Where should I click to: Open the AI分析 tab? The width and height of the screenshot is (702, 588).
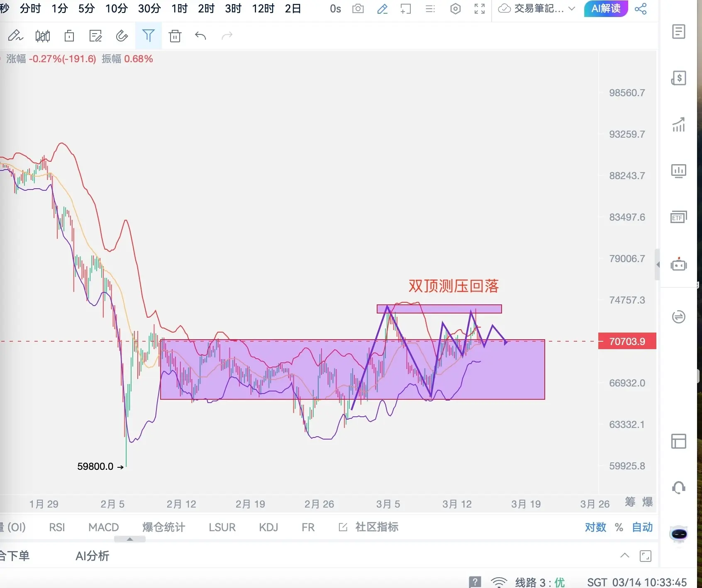coord(92,556)
